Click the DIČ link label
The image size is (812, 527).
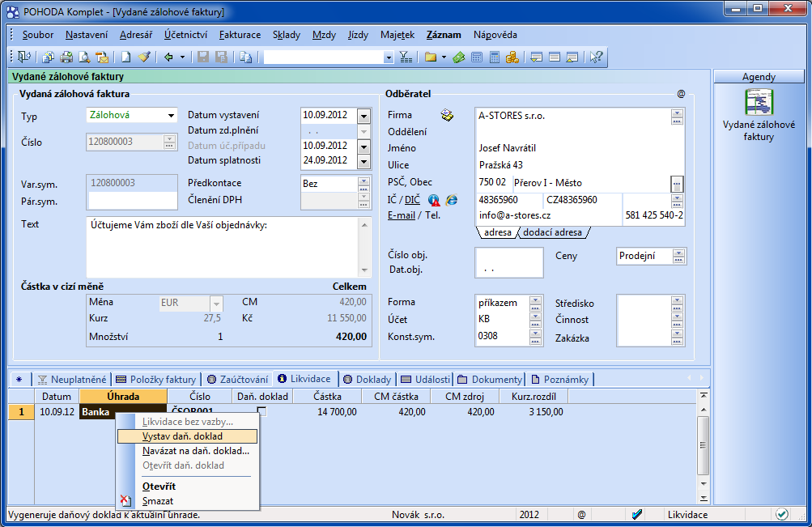412,200
